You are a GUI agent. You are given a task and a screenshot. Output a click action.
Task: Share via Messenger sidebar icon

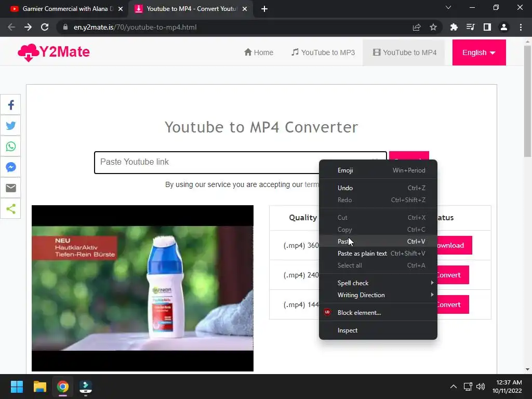tap(10, 167)
